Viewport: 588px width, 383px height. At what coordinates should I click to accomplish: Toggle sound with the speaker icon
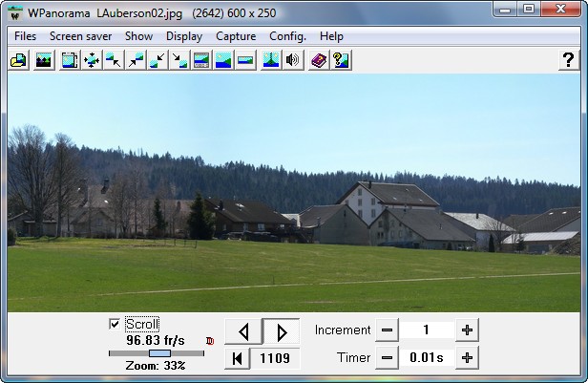click(x=293, y=60)
